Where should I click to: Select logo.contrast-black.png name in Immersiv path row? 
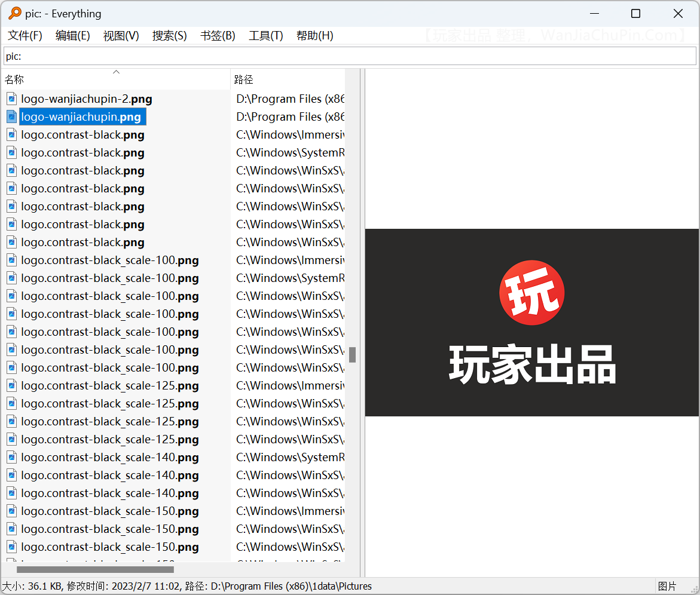coord(82,134)
